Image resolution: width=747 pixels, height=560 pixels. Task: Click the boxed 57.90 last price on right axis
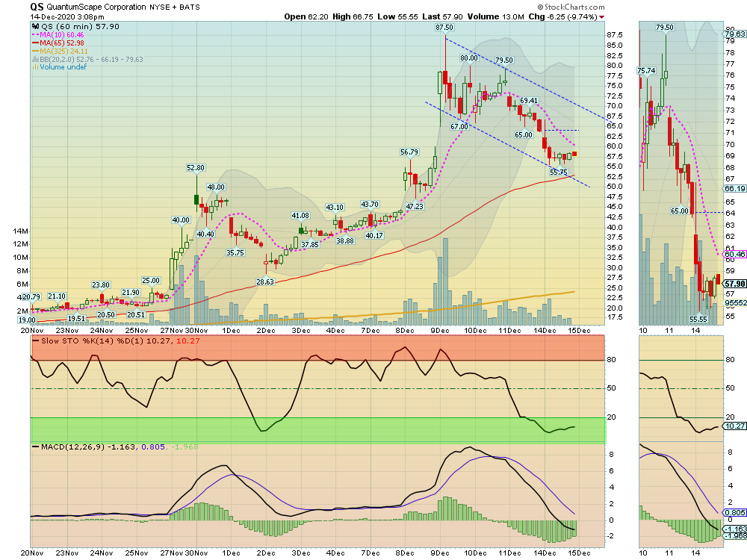(x=734, y=284)
